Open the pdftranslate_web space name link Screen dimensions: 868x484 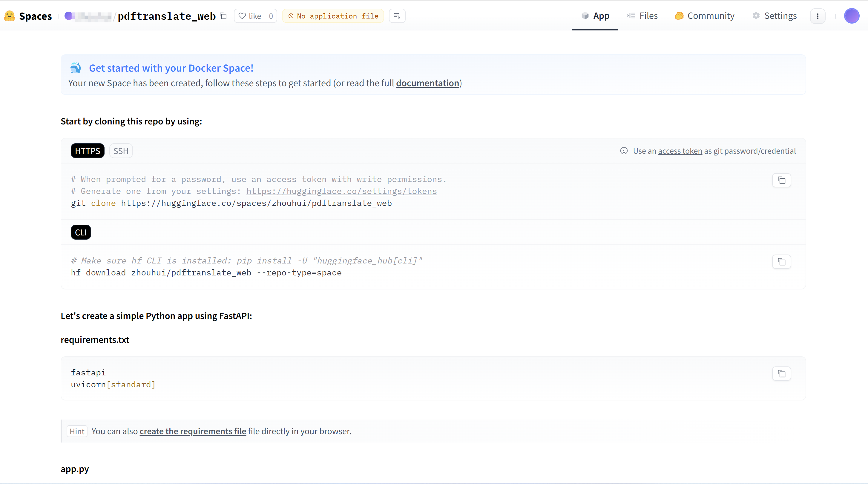pyautogui.click(x=167, y=16)
